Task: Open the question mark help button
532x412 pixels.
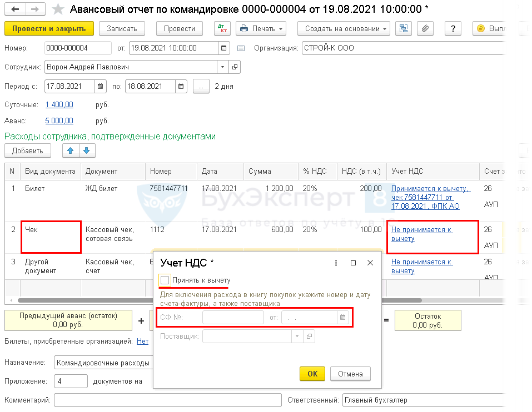Action: click(454, 28)
